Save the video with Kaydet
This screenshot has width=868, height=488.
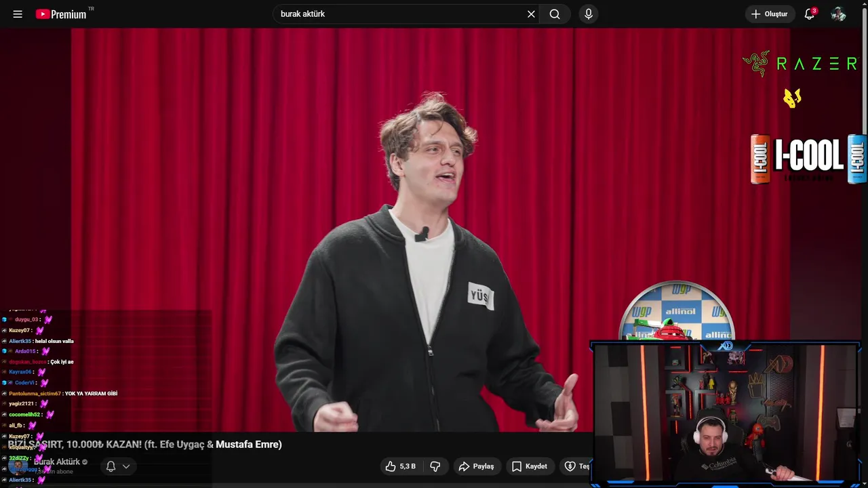coord(530,466)
